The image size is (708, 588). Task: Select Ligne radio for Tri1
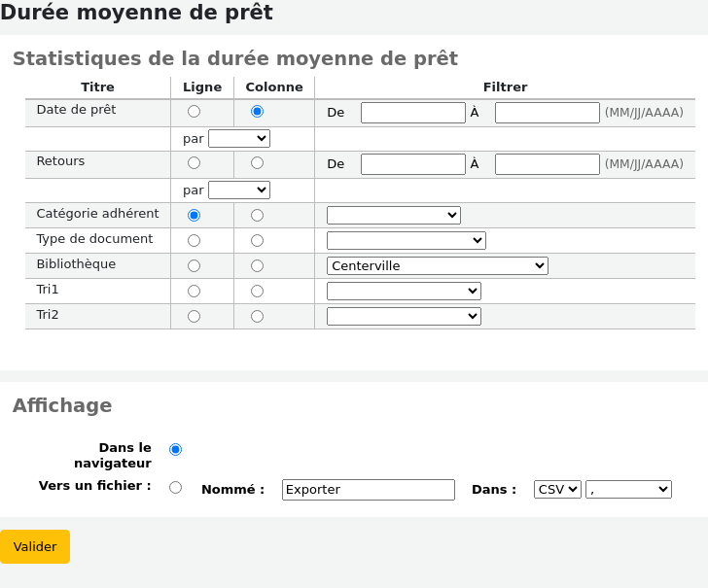pyautogui.click(x=195, y=291)
